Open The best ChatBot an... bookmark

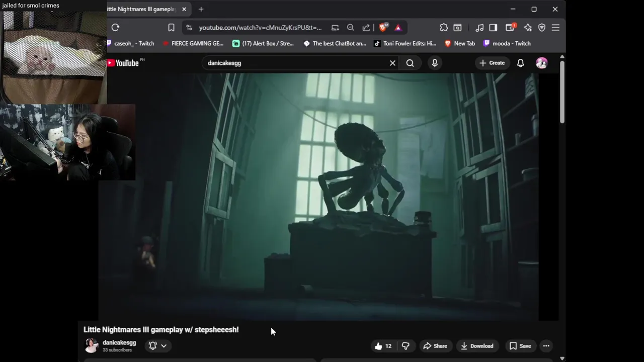click(x=335, y=43)
